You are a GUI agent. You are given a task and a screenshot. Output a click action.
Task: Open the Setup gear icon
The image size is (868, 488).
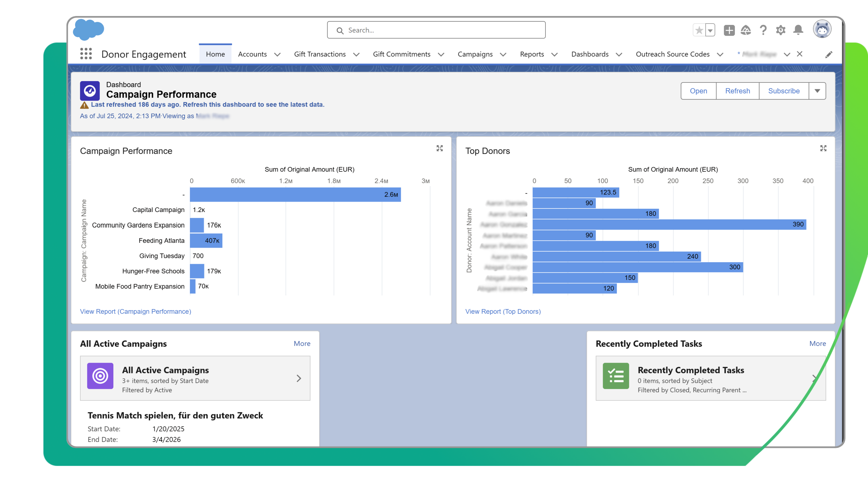(x=781, y=30)
